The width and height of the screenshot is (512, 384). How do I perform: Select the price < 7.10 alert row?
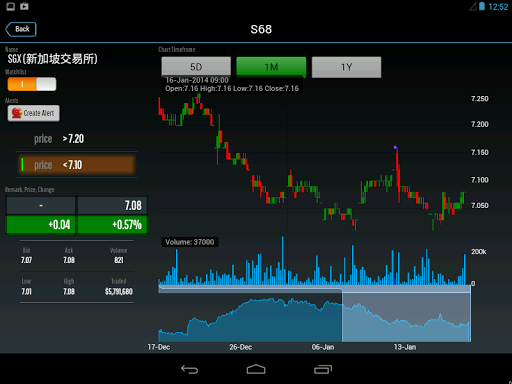[76, 165]
